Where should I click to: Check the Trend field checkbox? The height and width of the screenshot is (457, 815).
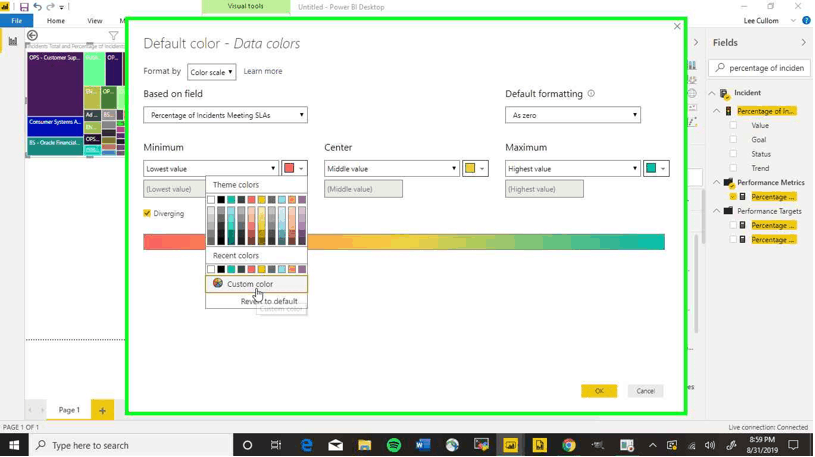[x=733, y=169]
